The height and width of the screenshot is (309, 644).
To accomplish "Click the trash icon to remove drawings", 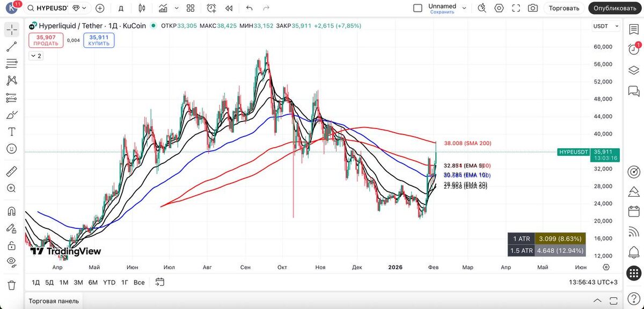I will coord(12,285).
